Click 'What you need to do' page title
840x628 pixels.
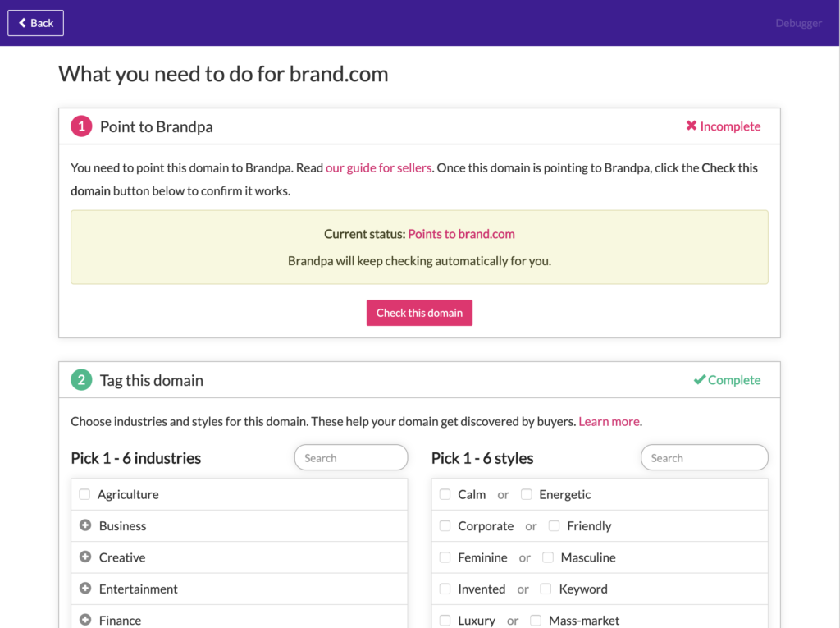pos(223,74)
